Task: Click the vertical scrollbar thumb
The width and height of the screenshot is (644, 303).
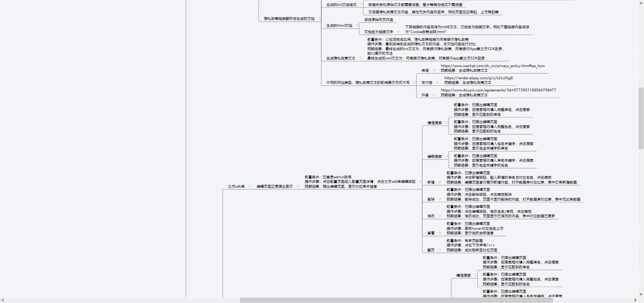Action: coord(641,118)
